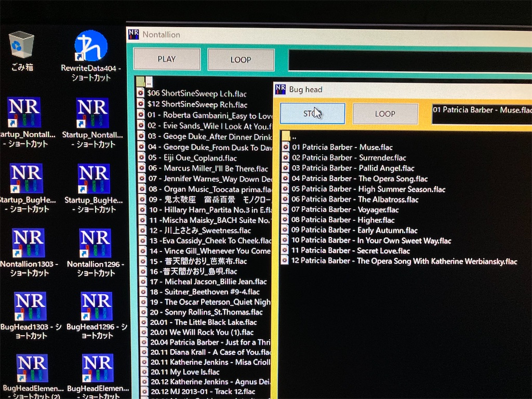Select 10 Patricia Barber - In Your Own Sweet Way.flac
The image size is (532, 399).
pyautogui.click(x=371, y=241)
